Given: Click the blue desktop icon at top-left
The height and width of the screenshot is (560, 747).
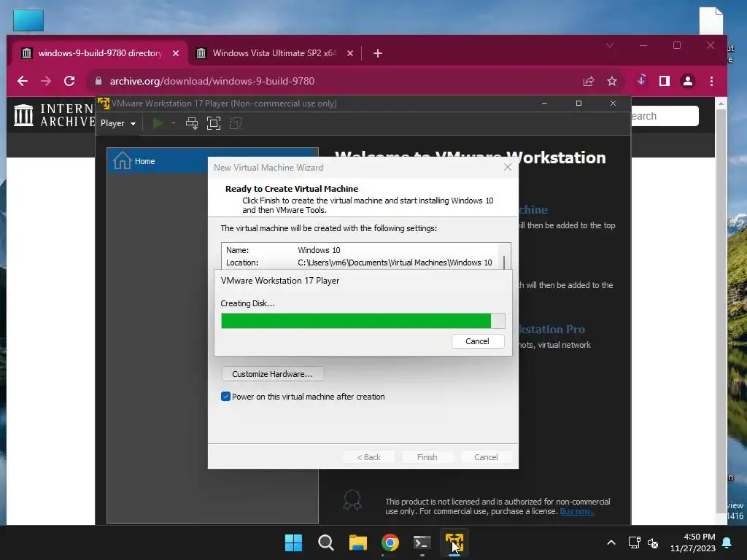Looking at the screenshot, I should tap(28, 20).
